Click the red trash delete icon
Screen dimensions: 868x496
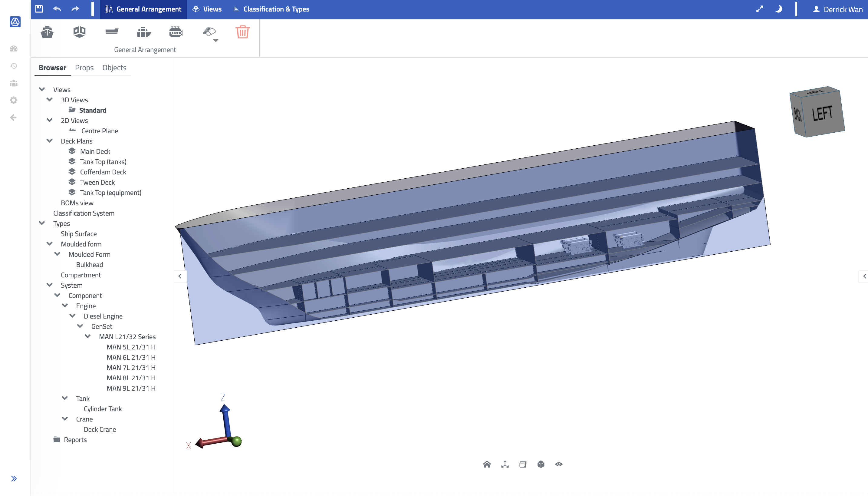pos(242,32)
